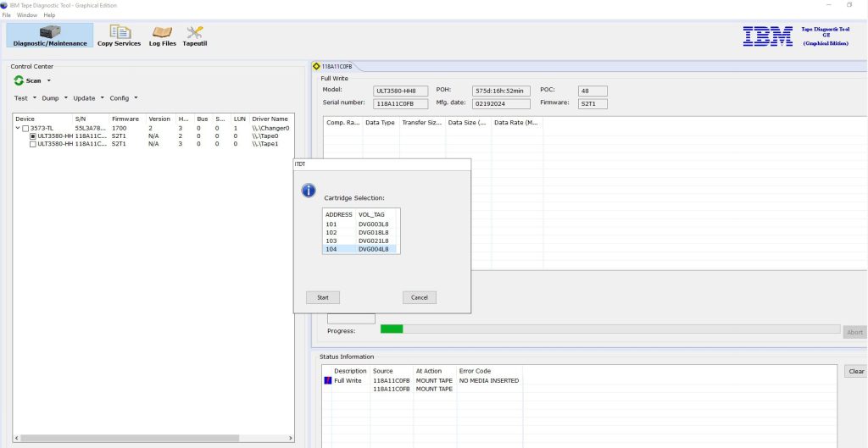Click Start in the ITDT dialog
The width and height of the screenshot is (868, 448).
click(323, 297)
